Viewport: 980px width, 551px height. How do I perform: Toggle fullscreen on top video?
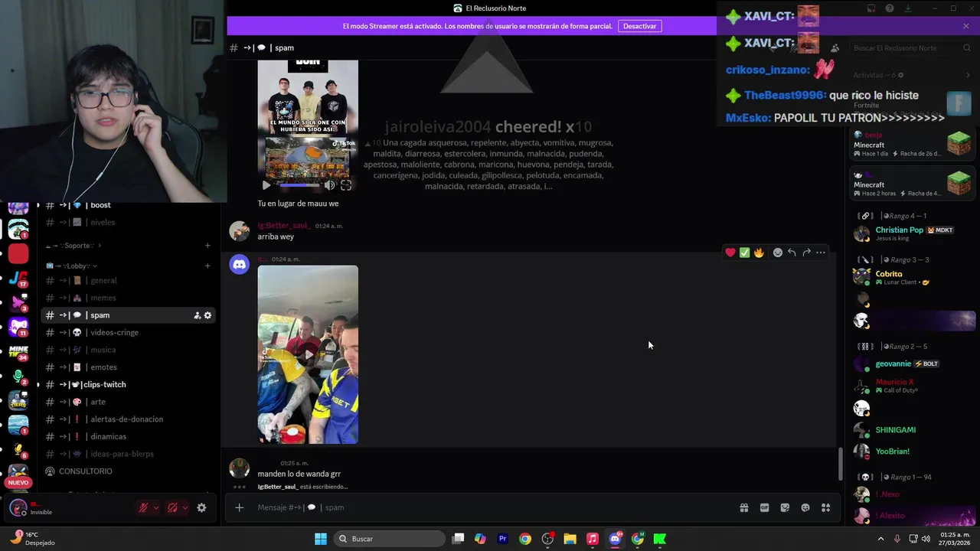[346, 185]
